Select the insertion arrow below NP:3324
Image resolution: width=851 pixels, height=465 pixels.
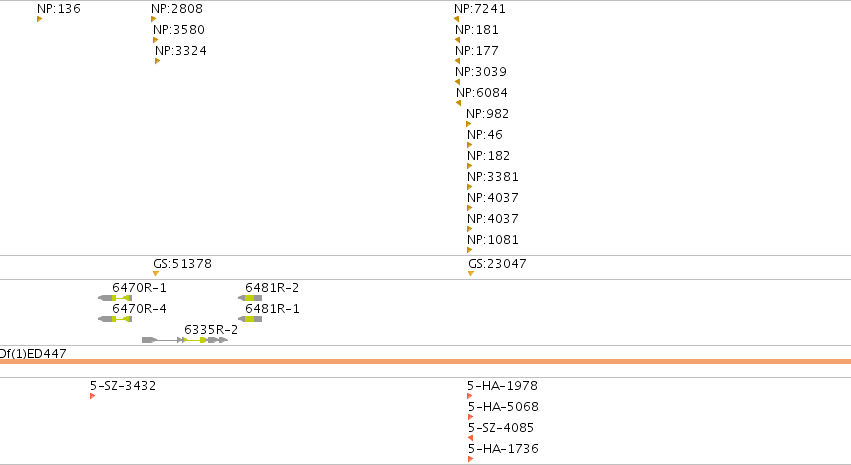[157, 61]
